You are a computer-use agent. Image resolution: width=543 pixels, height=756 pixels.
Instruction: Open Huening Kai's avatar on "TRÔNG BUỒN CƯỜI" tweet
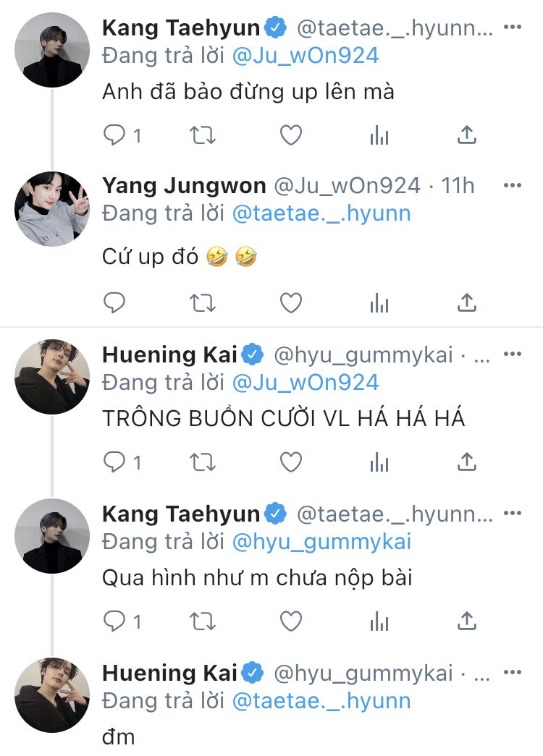[x=52, y=376]
